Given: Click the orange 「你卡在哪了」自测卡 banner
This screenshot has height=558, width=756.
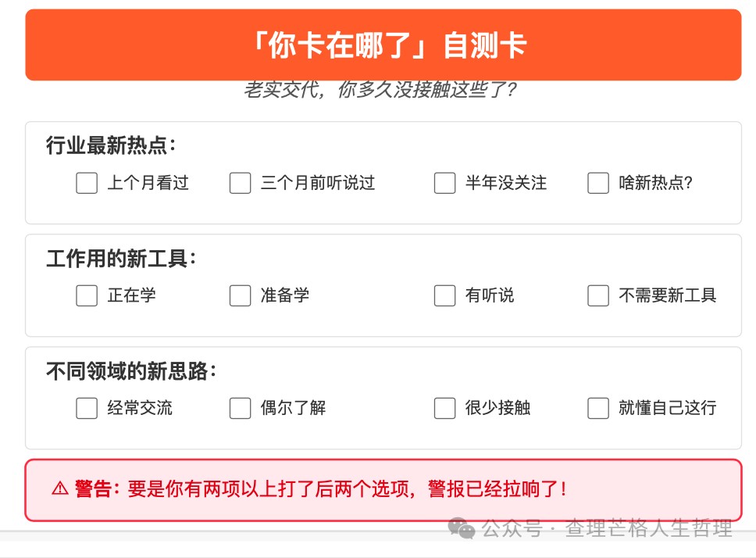Looking at the screenshot, I should pyautogui.click(x=383, y=45).
